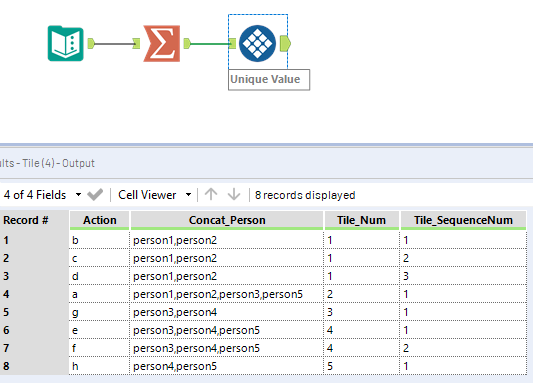Click the Action column header
Screen dimensions: 533x383
[x=100, y=220]
